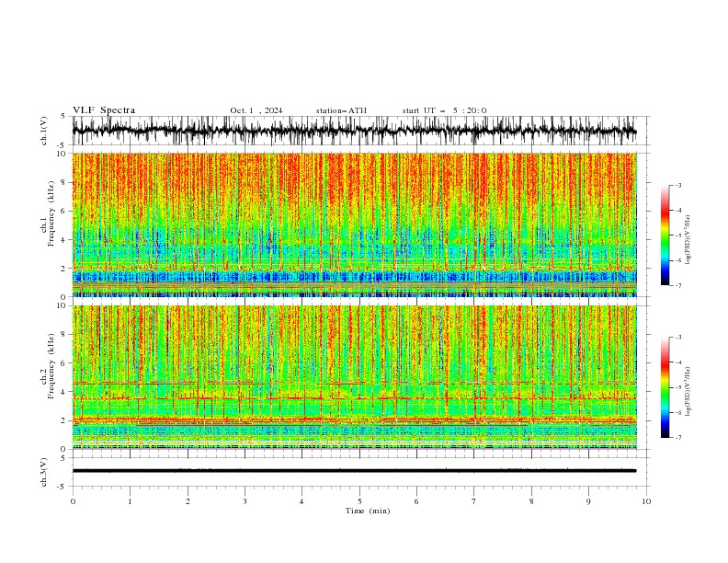
Task: Click the 'Time (min)' axis label
Action: [x=368, y=511]
